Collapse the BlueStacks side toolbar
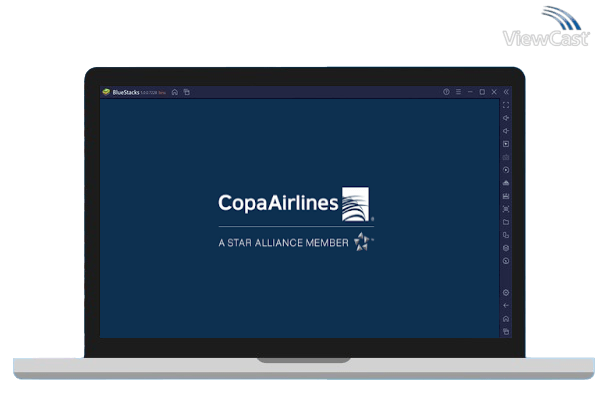The width and height of the screenshot is (602, 414). click(506, 92)
